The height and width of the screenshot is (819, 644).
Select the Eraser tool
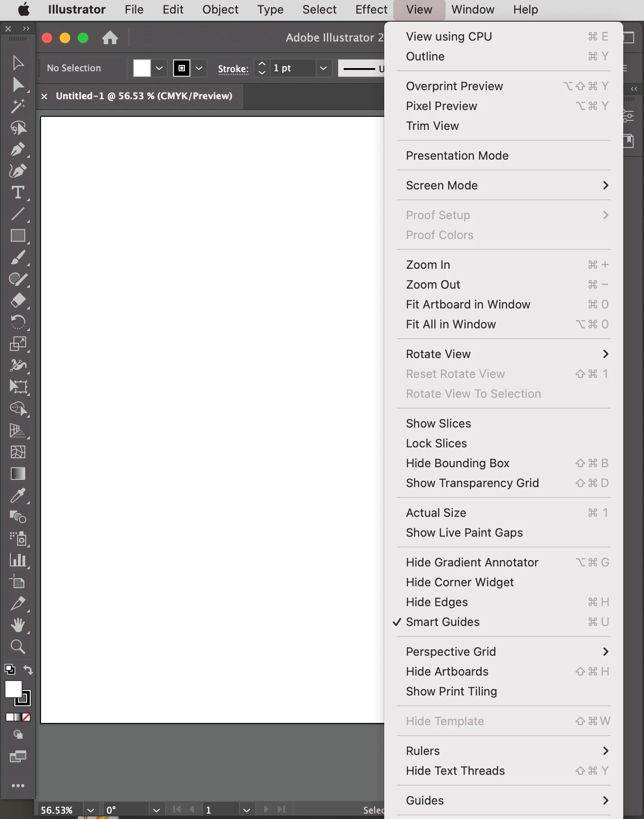18,301
